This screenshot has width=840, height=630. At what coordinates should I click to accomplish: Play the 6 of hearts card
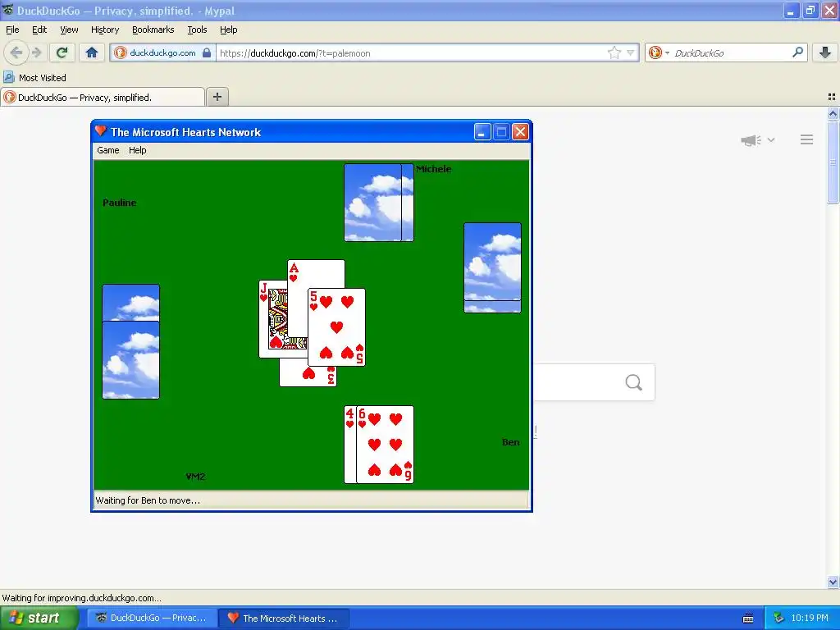386,445
